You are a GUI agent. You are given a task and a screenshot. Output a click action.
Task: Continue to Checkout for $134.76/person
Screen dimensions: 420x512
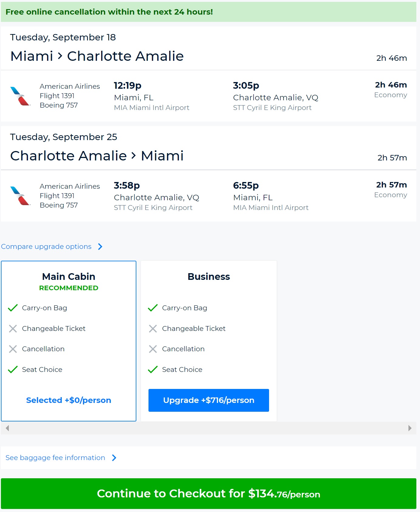[x=209, y=493]
